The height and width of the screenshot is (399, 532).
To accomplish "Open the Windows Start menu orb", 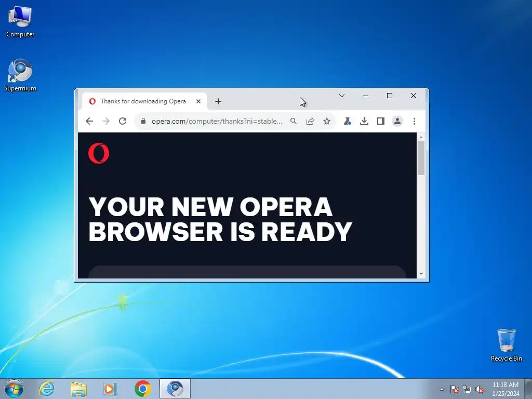I will [14, 389].
